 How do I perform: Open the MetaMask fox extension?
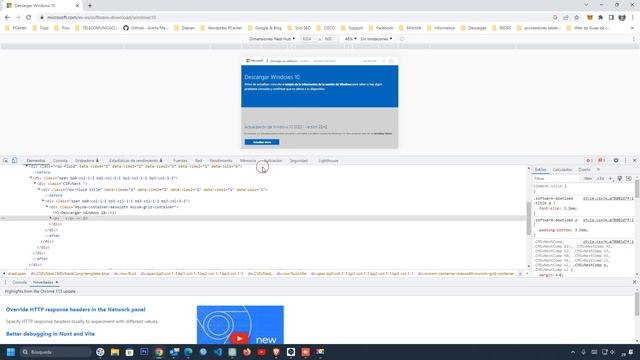590,18
